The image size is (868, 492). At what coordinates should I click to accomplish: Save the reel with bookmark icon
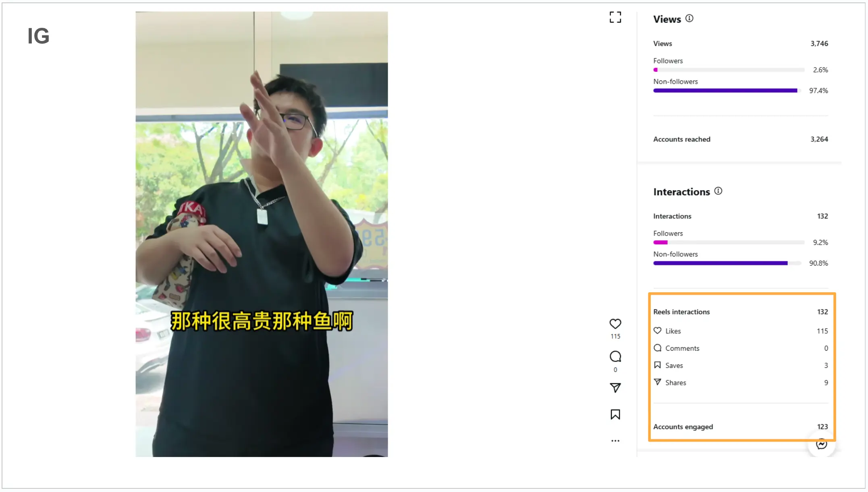pyautogui.click(x=615, y=414)
